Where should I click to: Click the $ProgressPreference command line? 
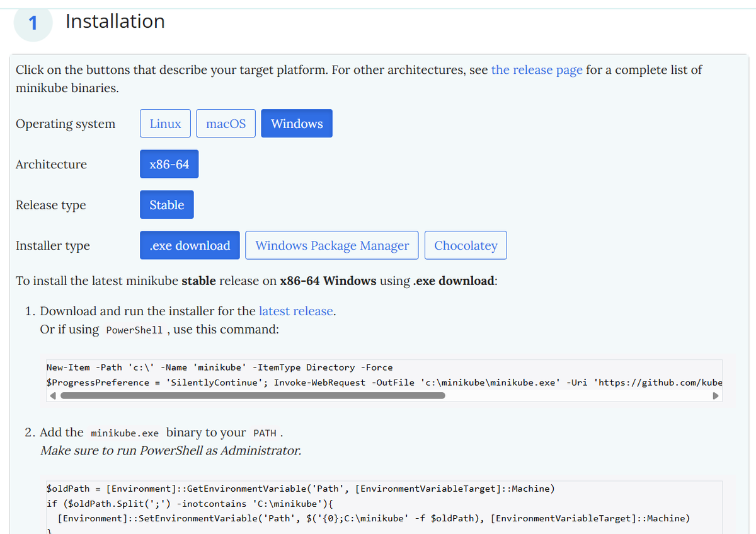[x=384, y=383]
